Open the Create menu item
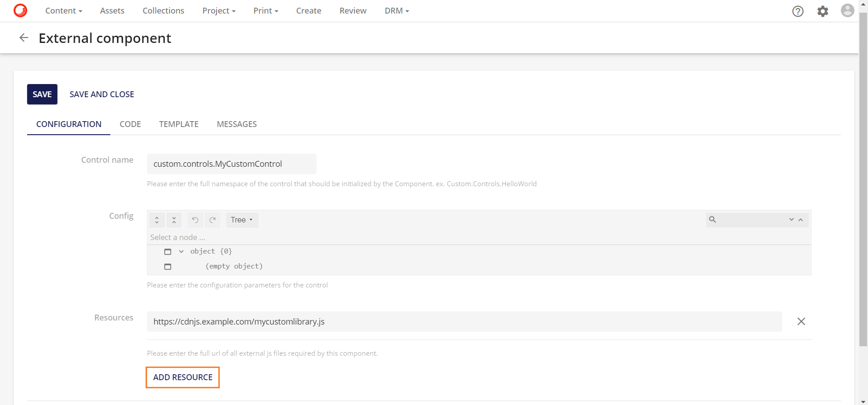868x405 pixels. 309,11
